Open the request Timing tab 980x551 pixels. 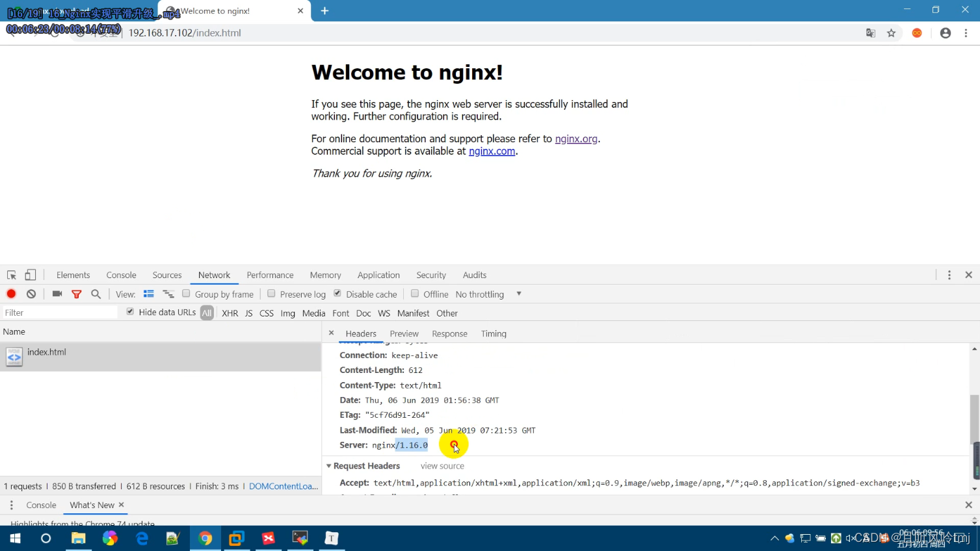point(494,333)
